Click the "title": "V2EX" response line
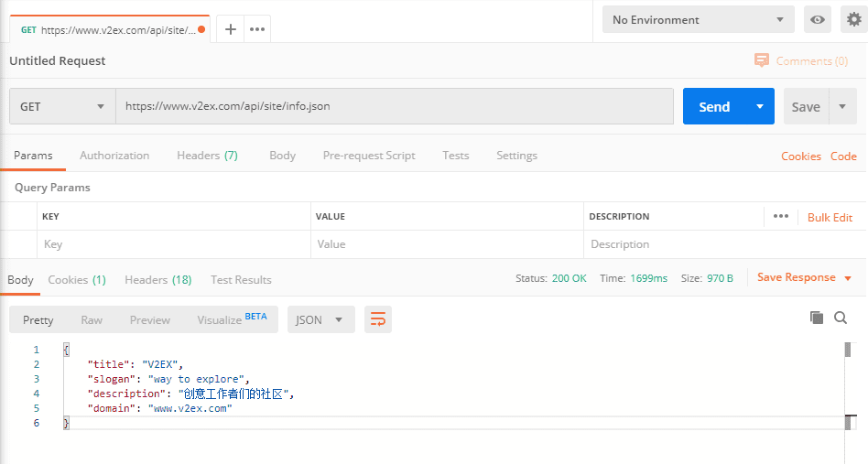 pyautogui.click(x=136, y=364)
